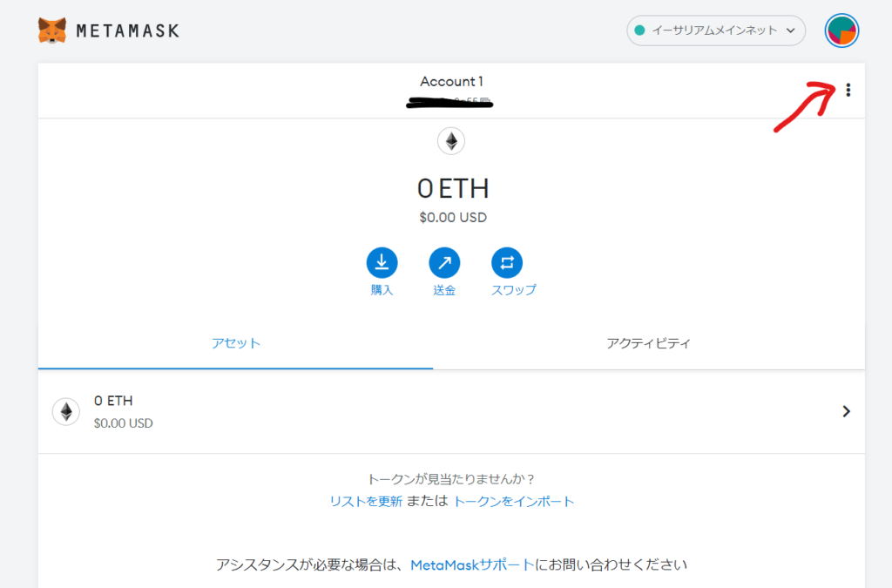The height and width of the screenshot is (588, 892).
Task: Select the 0 ETH asset row label
Action: pyautogui.click(x=113, y=401)
